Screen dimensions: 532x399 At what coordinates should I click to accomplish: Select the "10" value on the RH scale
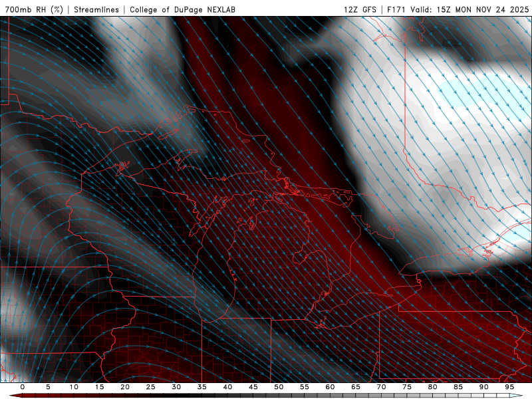coord(74,387)
